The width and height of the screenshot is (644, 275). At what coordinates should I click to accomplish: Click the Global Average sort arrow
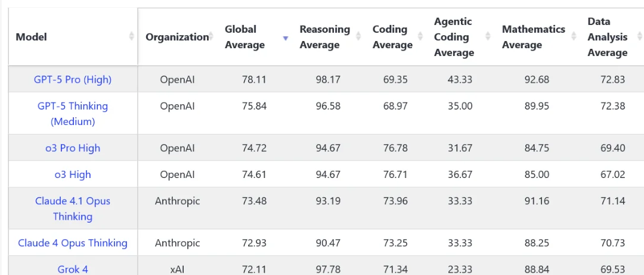pos(286,37)
